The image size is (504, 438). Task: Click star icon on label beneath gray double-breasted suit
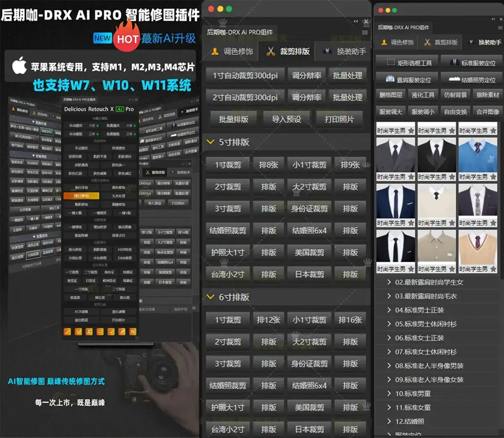point(411,177)
